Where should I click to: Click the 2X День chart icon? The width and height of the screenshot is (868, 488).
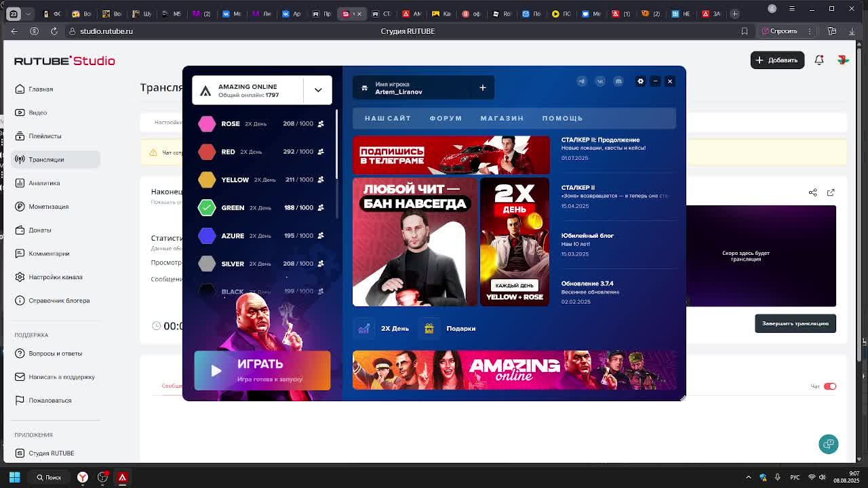(x=364, y=329)
